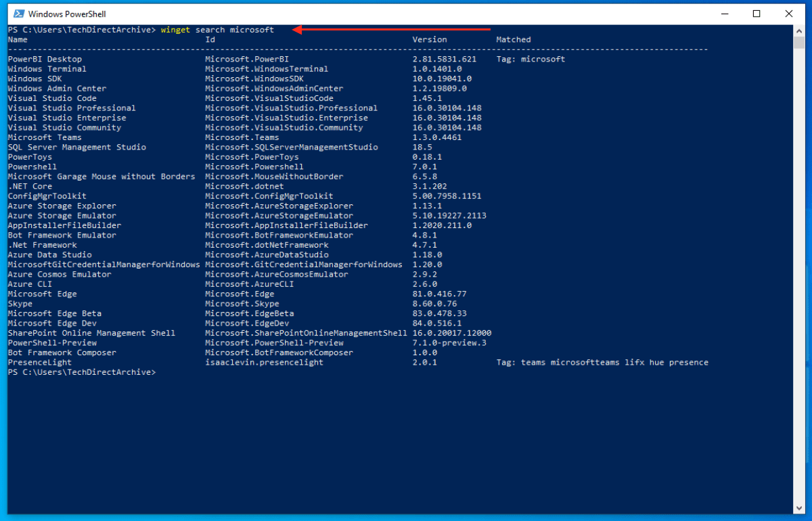Viewport: 812px width, 521px height.
Task: Click the isaaclevin.presencelight package Id
Action: (264, 363)
